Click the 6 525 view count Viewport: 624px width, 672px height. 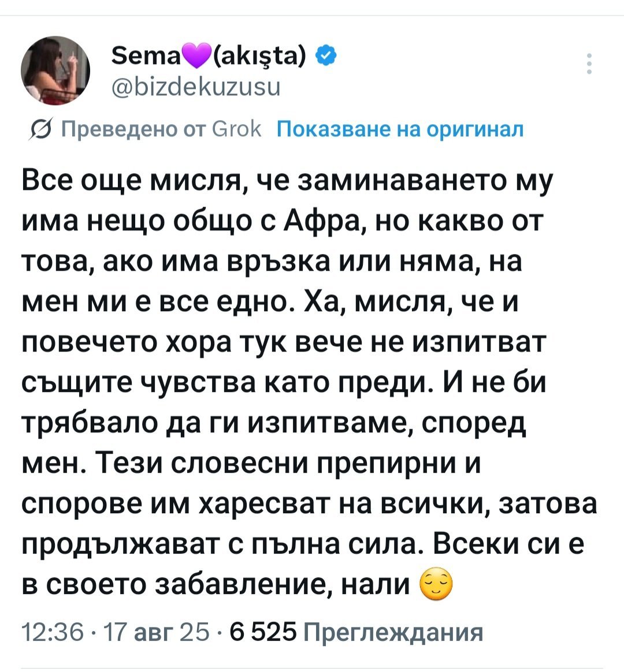coord(262,633)
